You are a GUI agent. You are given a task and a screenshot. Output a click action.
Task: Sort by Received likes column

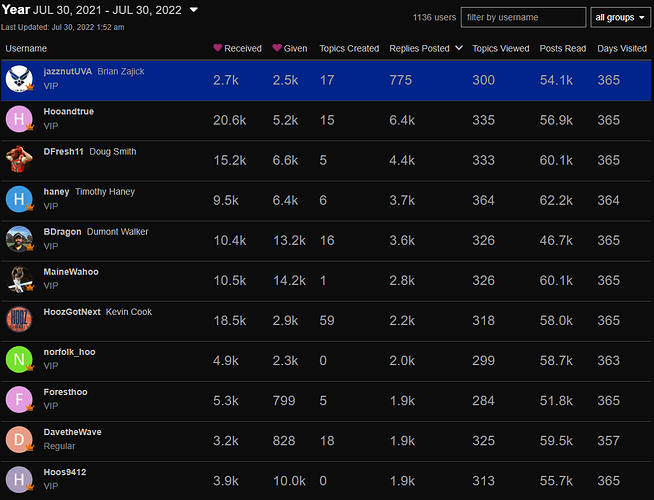click(237, 48)
